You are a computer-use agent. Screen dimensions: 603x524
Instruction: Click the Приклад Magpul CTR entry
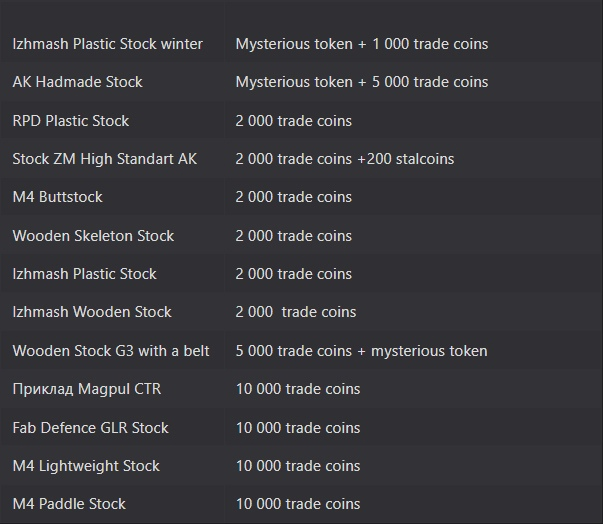point(87,389)
